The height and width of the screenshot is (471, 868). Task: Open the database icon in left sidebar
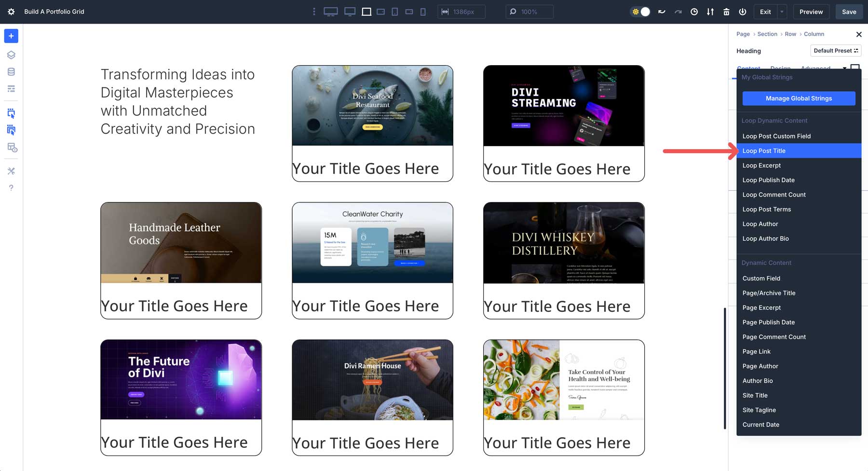pyautogui.click(x=11, y=72)
